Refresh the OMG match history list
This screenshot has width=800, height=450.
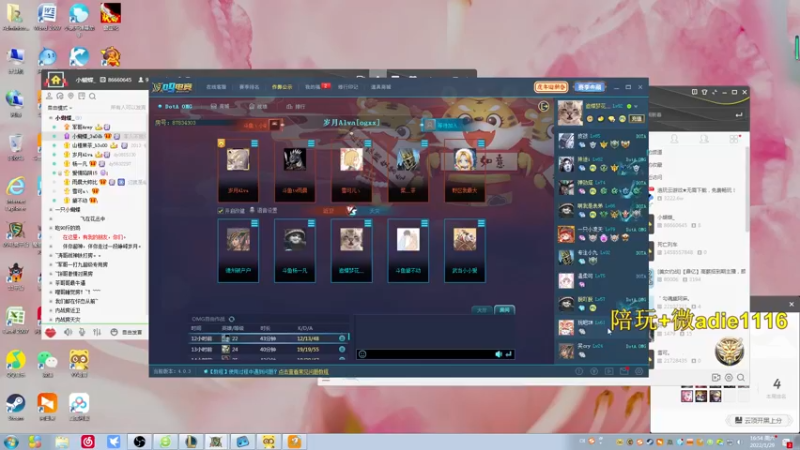pyautogui.click(x=232, y=319)
